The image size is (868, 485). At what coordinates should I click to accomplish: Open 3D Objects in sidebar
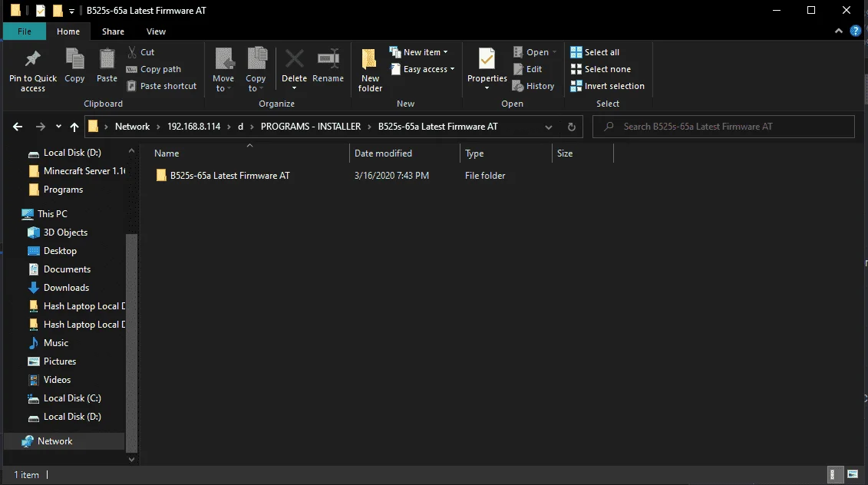point(58,233)
